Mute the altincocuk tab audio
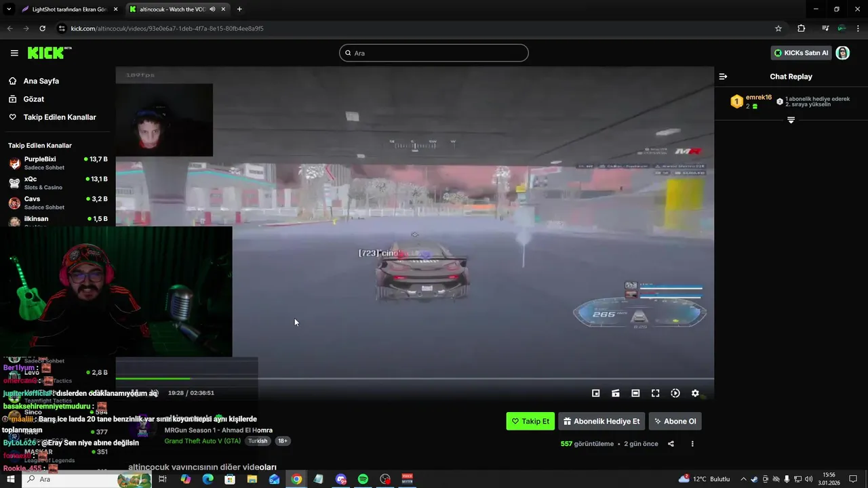 [x=212, y=9]
